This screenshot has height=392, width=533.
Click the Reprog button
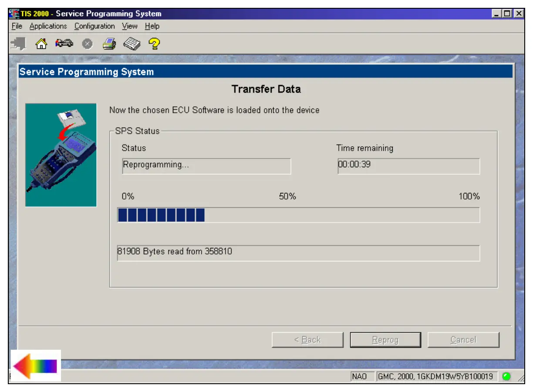pos(385,340)
